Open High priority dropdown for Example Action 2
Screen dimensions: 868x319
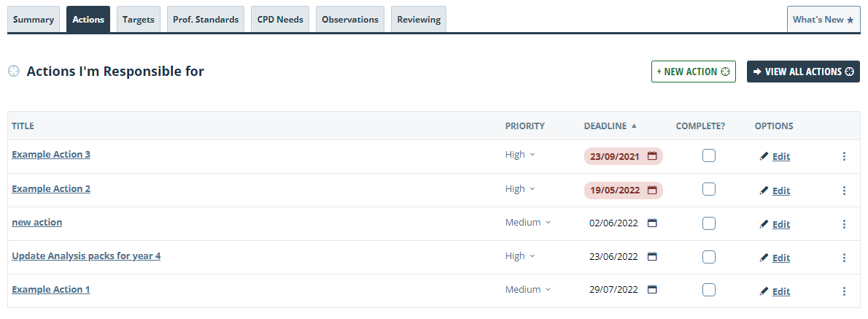tap(520, 189)
